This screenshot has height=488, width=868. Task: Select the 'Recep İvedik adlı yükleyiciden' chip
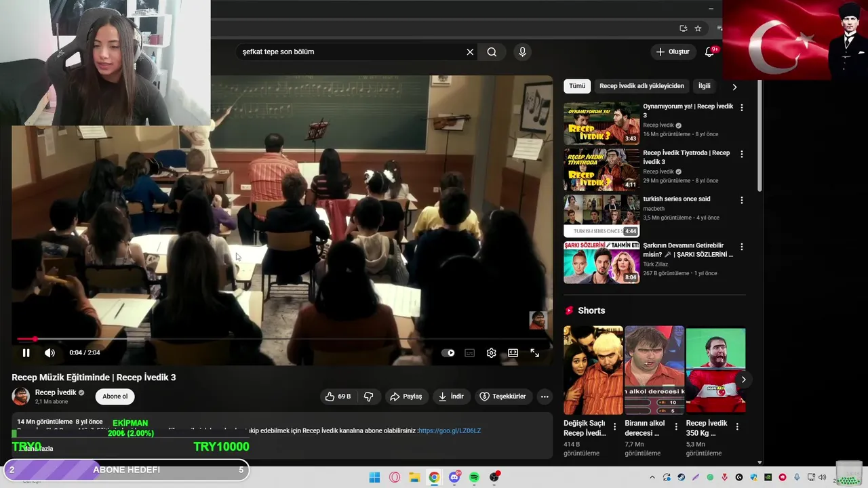tap(642, 86)
